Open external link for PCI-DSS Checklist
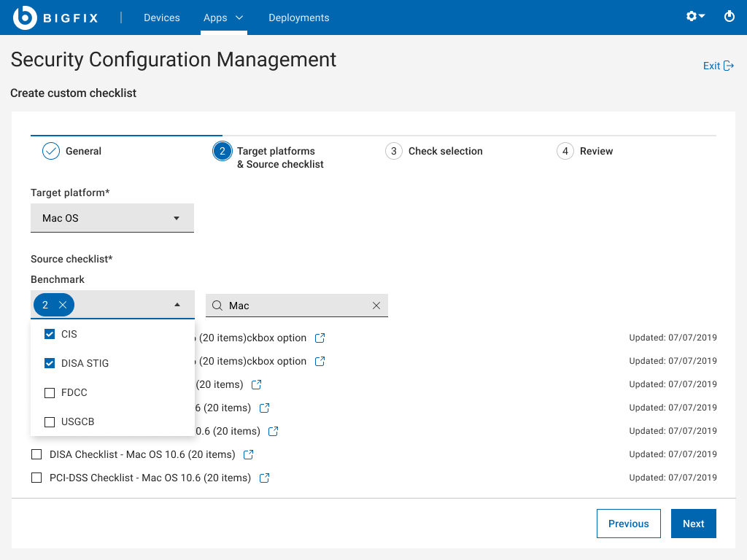The height and width of the screenshot is (560, 747). coord(264,478)
